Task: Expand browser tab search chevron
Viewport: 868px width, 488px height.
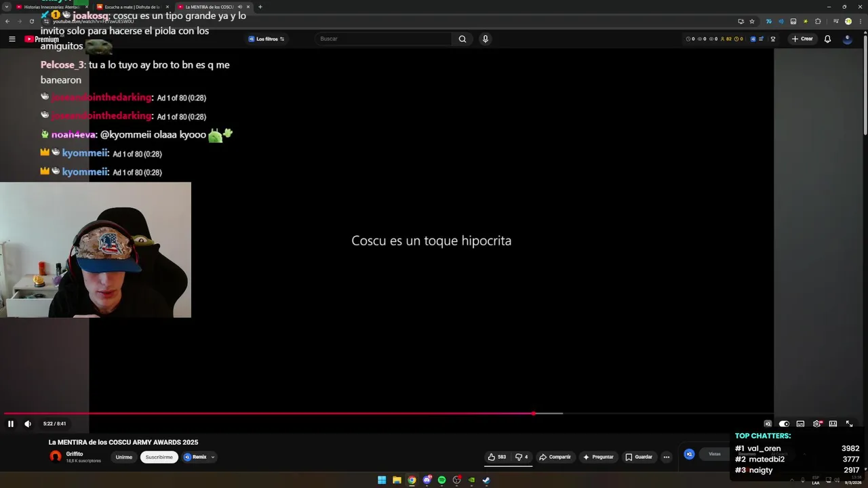Action: pyautogui.click(x=7, y=7)
